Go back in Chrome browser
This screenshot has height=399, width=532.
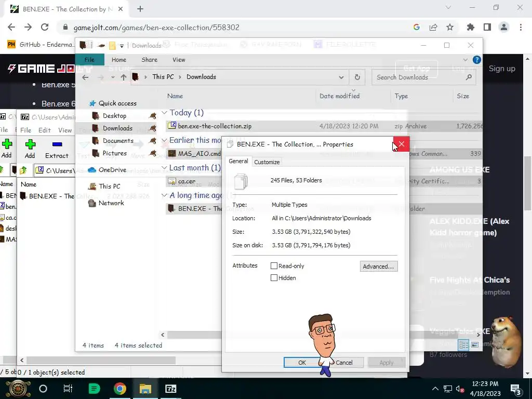tap(11, 27)
